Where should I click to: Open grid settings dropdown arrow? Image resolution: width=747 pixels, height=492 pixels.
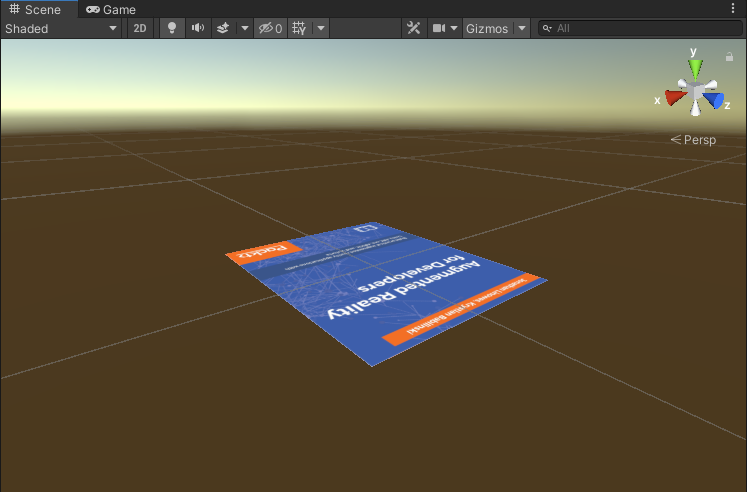321,29
